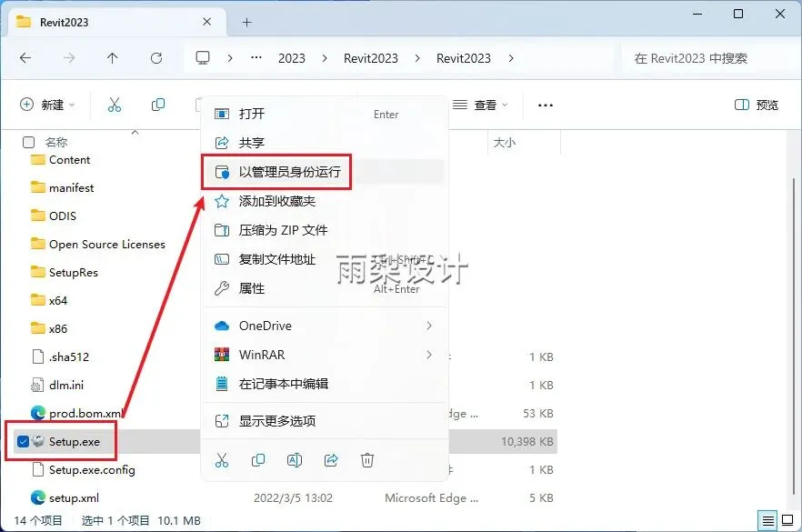Viewport: 802px width, 532px height.
Task: Choose 复制文件地址 entry
Action: click(324, 259)
